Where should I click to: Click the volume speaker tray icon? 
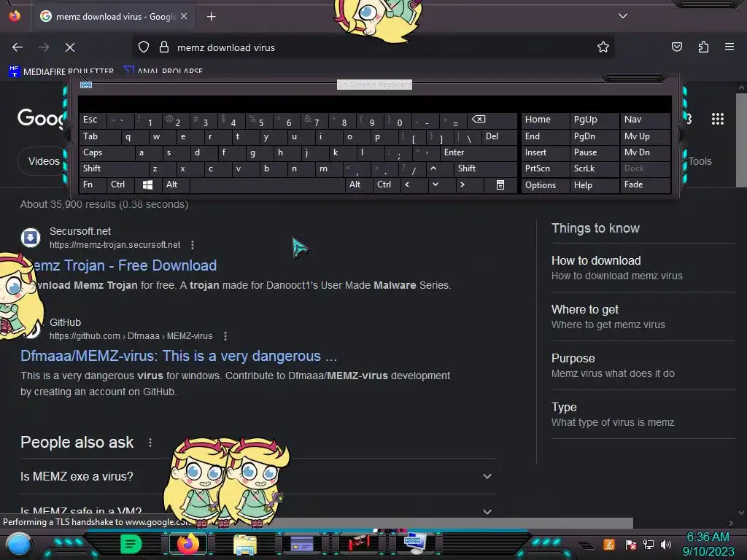coord(666,544)
